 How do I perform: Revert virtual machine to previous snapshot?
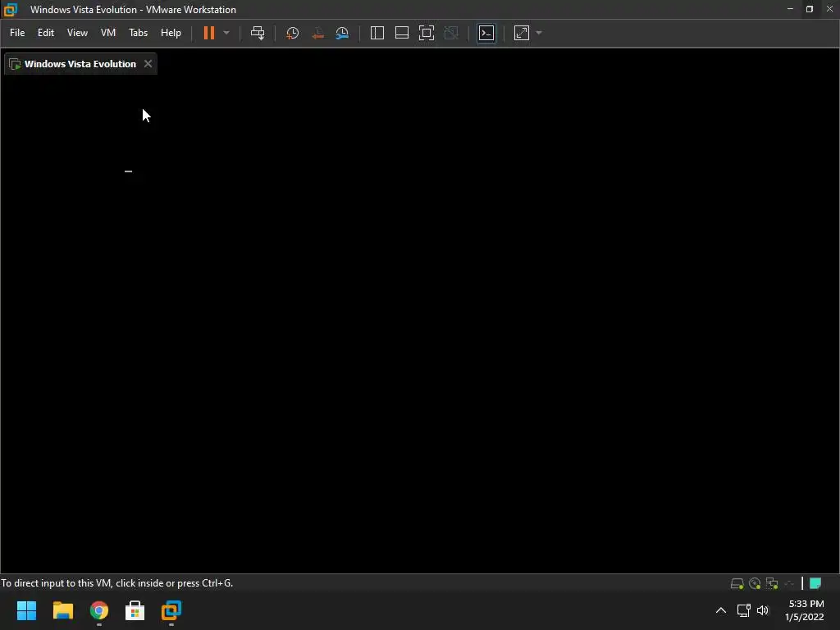click(x=317, y=33)
